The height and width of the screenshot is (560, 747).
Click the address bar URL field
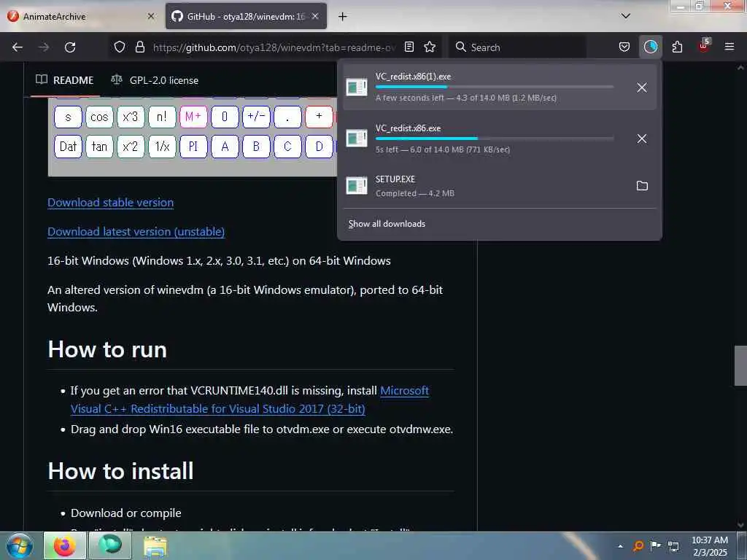coord(274,47)
